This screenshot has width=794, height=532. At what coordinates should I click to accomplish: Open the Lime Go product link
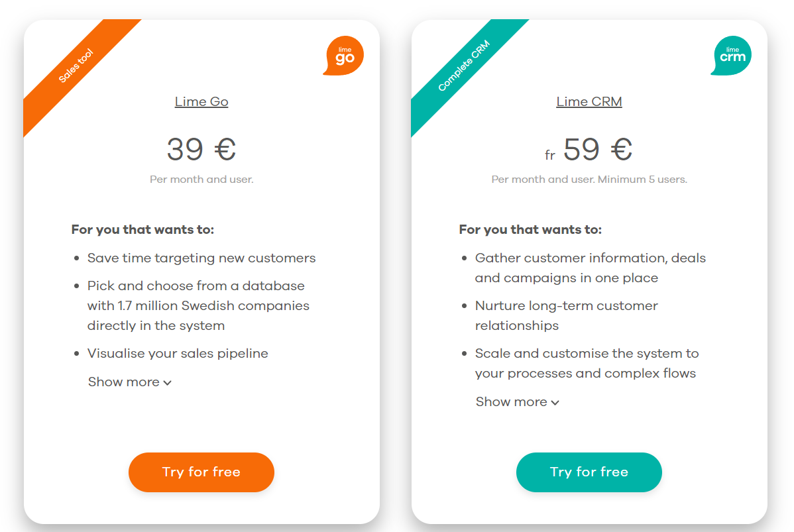(x=201, y=101)
